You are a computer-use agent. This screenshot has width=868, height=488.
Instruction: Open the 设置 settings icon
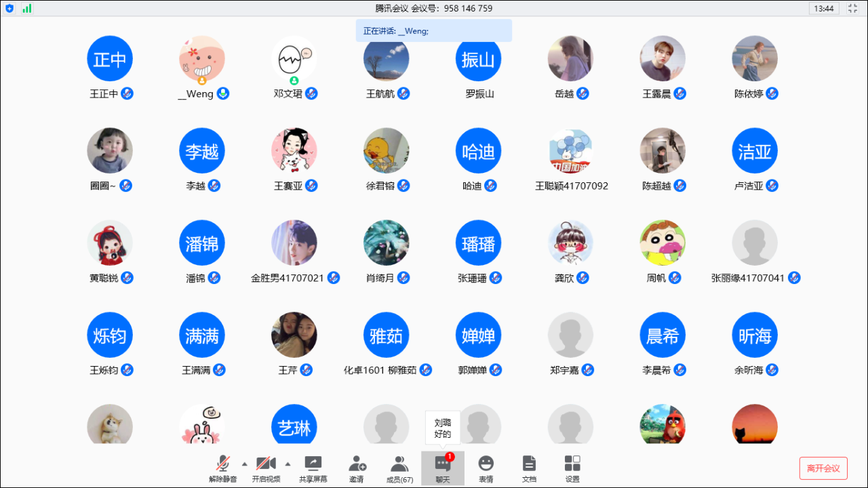[x=572, y=468]
